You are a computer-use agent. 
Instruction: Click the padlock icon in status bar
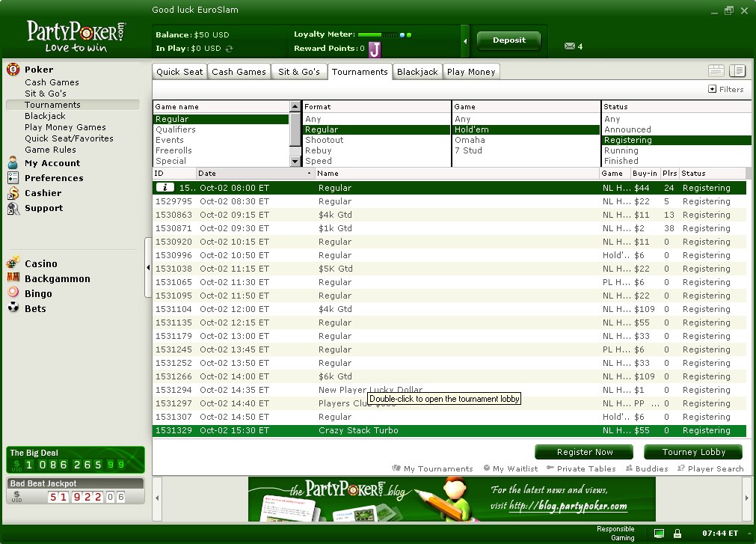click(677, 534)
